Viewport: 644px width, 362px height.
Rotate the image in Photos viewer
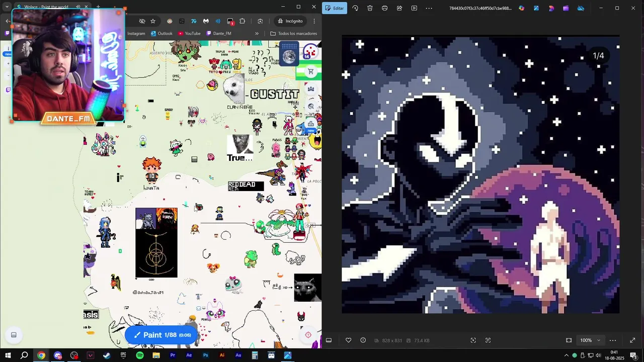355,8
